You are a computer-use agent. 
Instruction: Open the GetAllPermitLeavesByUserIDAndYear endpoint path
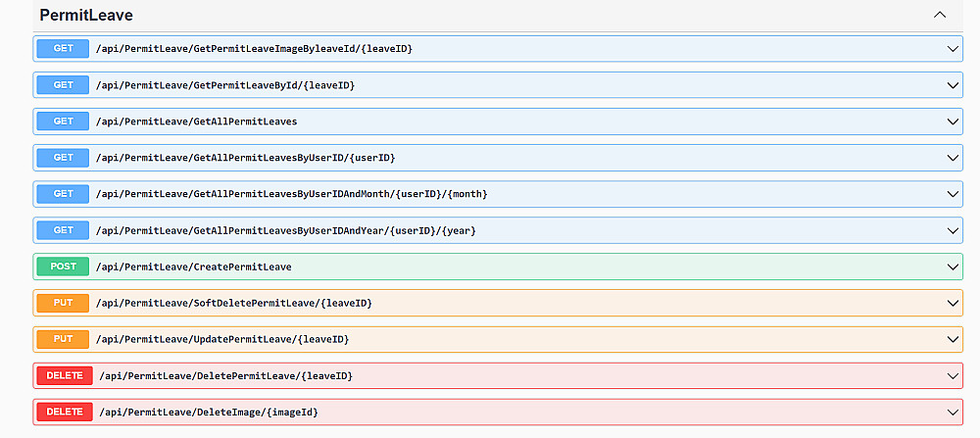(x=285, y=230)
